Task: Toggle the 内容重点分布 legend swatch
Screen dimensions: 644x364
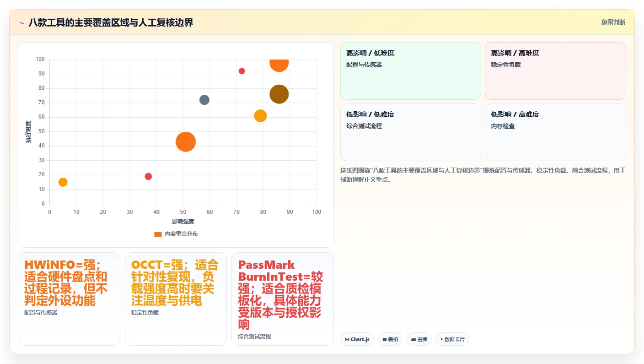Action: (158, 234)
